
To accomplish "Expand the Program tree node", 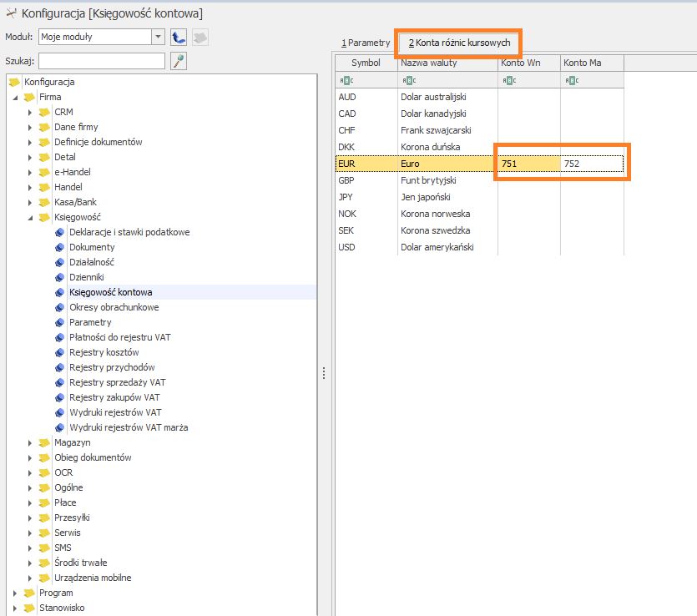I will pyautogui.click(x=14, y=593).
